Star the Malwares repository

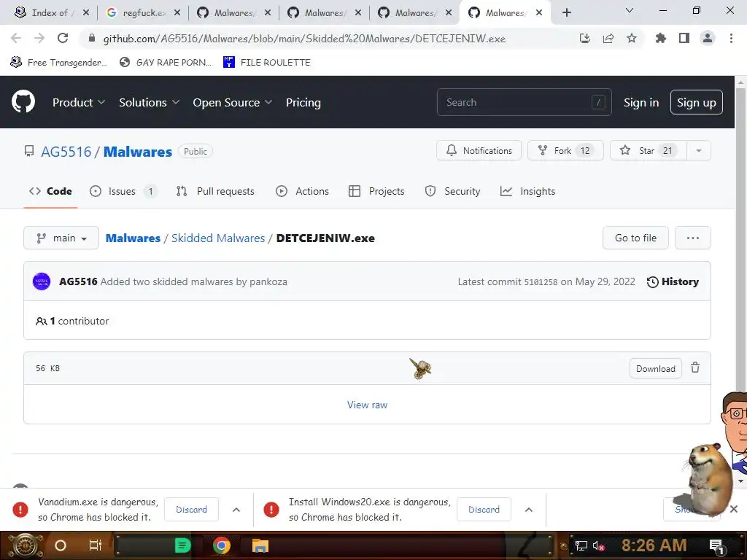coord(649,150)
